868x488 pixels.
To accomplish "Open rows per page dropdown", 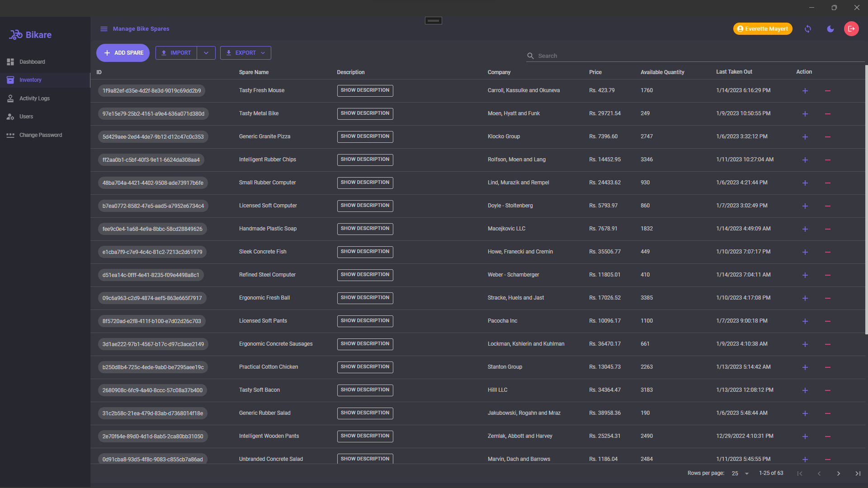I will click(740, 474).
